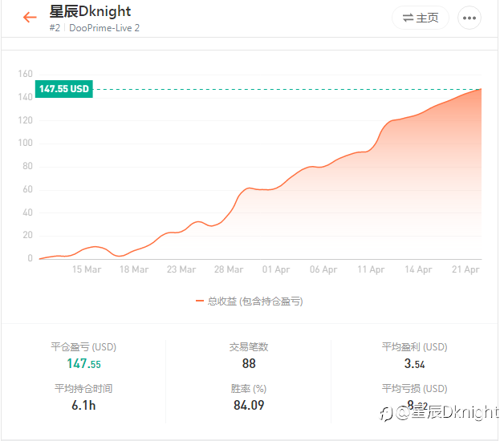Select the 平仓盈亏 147.55 statistic
Image resolution: width=504 pixels, height=441 pixels.
(83, 356)
